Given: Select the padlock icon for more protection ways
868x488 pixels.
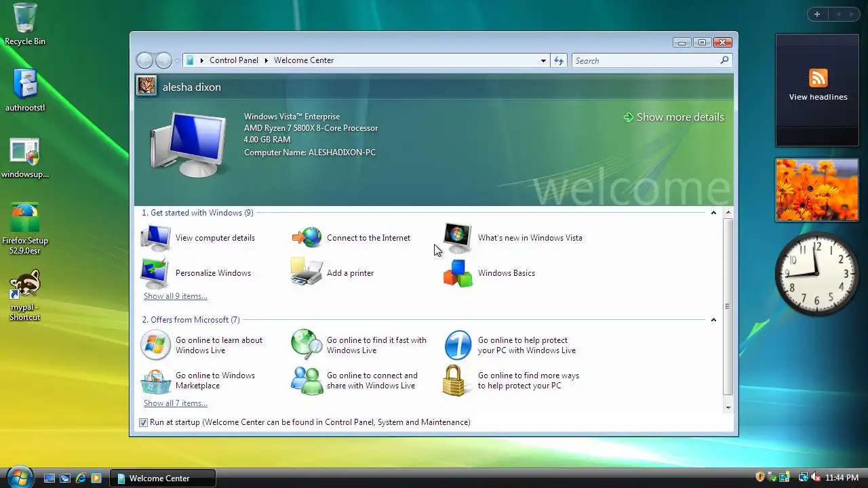Looking at the screenshot, I should (x=455, y=380).
